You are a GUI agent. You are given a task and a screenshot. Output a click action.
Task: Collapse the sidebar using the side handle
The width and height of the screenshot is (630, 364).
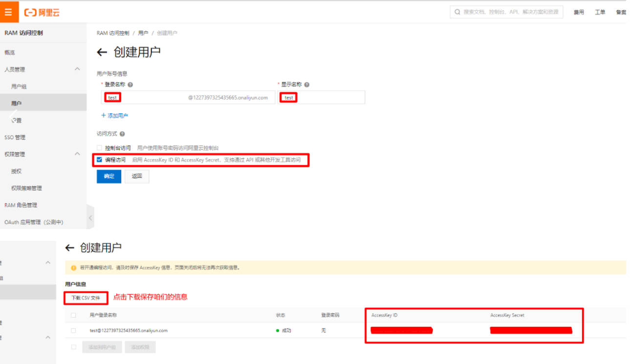coord(90,218)
